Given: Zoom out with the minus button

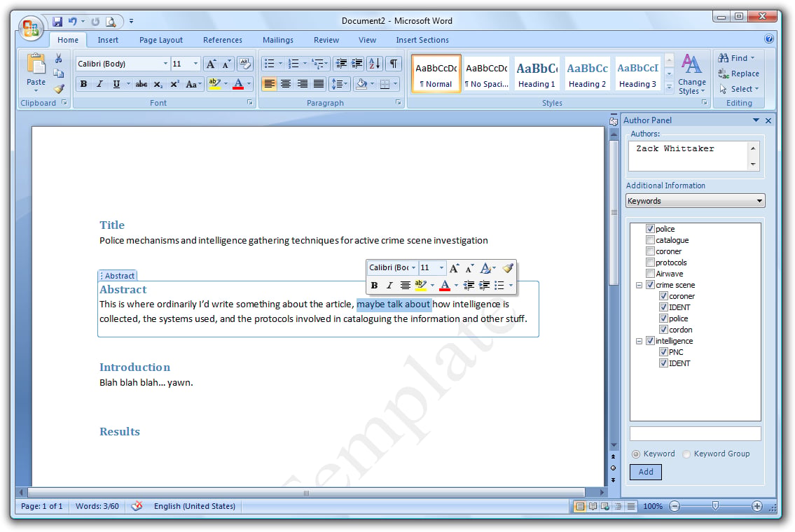Looking at the screenshot, I should tap(675, 505).
